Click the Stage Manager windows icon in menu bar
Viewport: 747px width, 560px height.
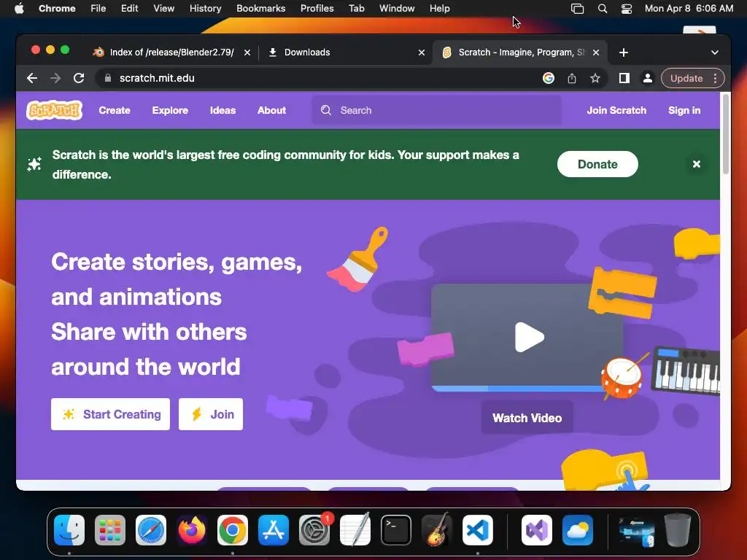click(578, 9)
